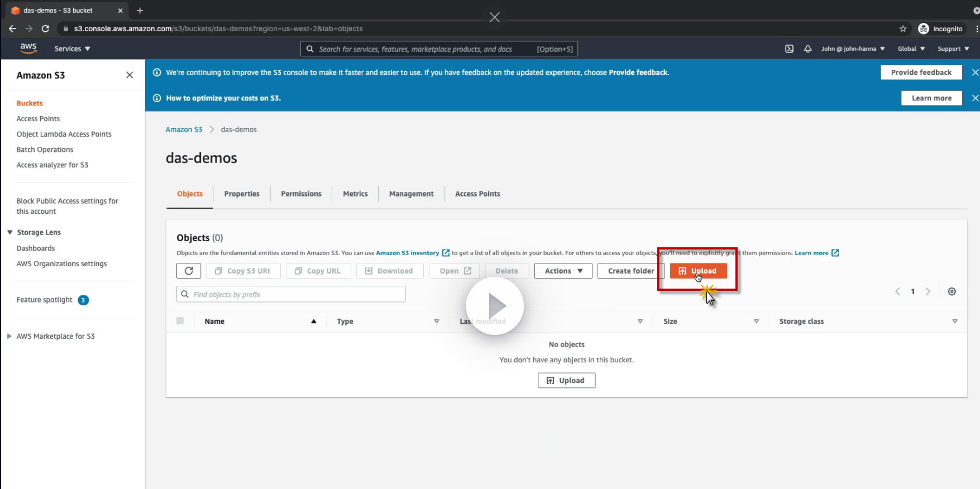The height and width of the screenshot is (489, 980).
Task: Open AWS Organizations settings link
Action: pyautogui.click(x=61, y=264)
